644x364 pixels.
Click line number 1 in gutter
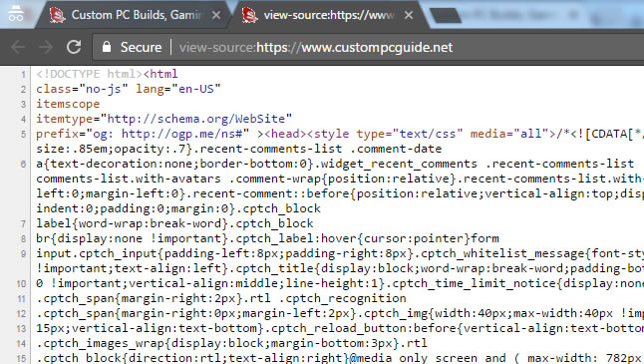click(23, 75)
